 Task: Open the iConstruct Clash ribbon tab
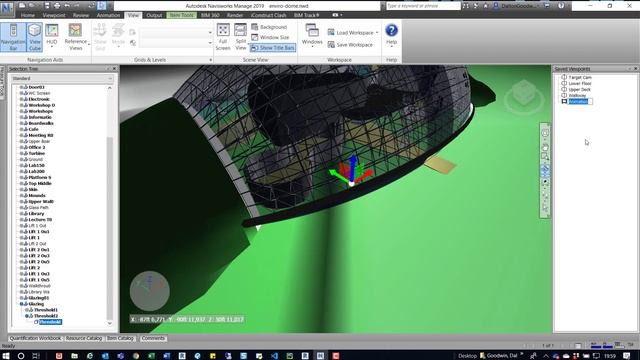point(268,15)
